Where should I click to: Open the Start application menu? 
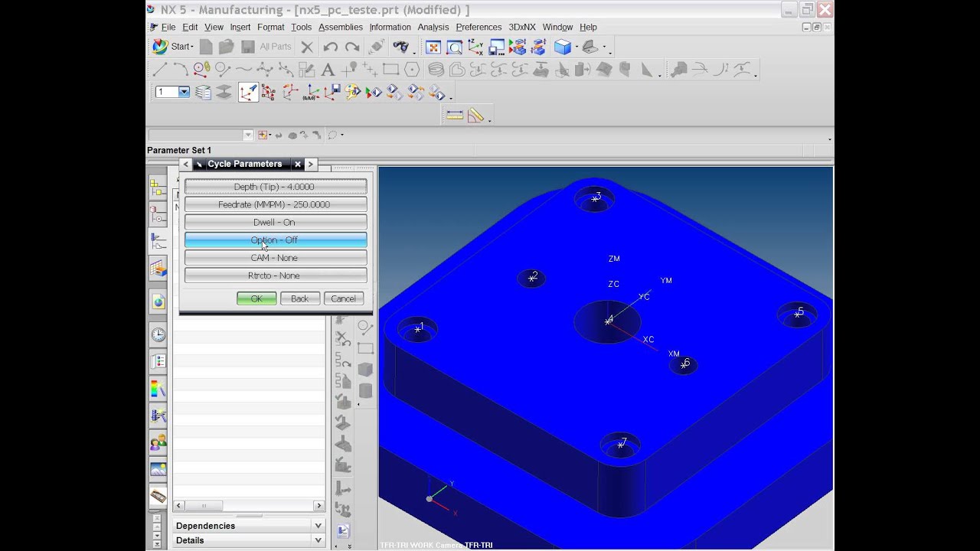[172, 47]
